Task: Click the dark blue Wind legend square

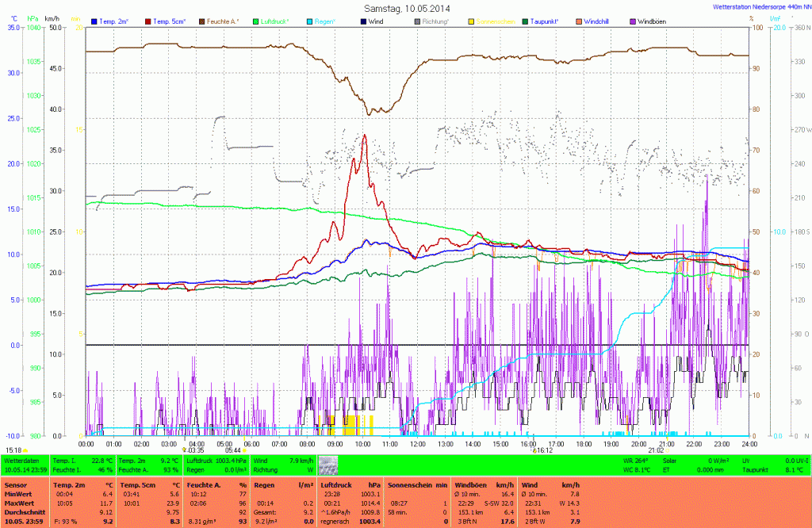Action: coord(363,21)
